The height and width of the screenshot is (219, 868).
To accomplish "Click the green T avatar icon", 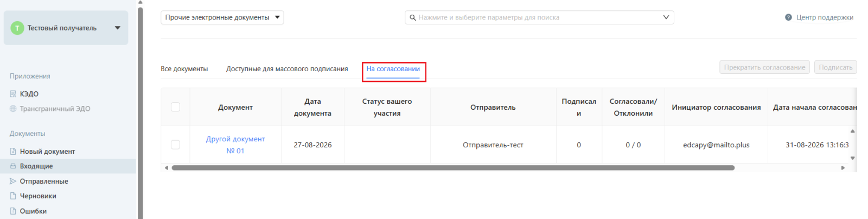I will pyautogui.click(x=17, y=28).
